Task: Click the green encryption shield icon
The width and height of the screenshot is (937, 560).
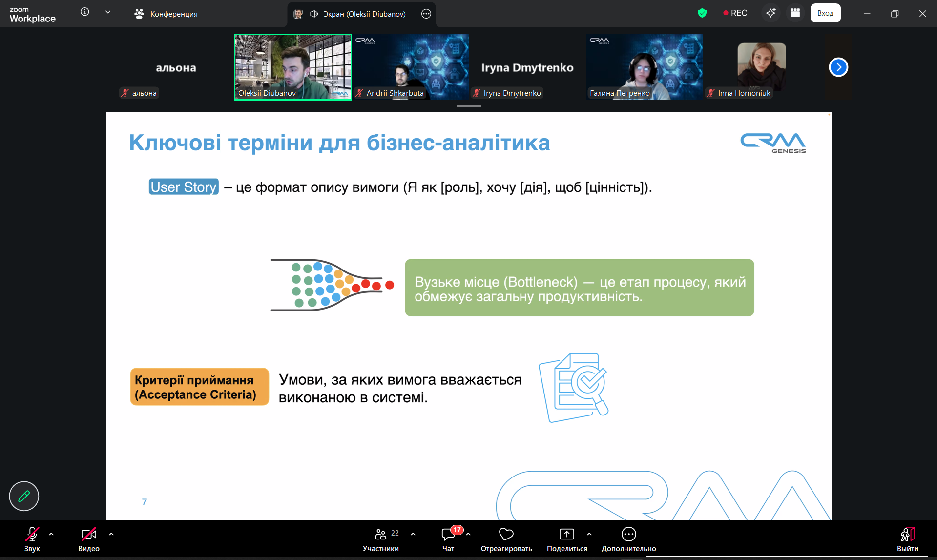Action: (702, 13)
